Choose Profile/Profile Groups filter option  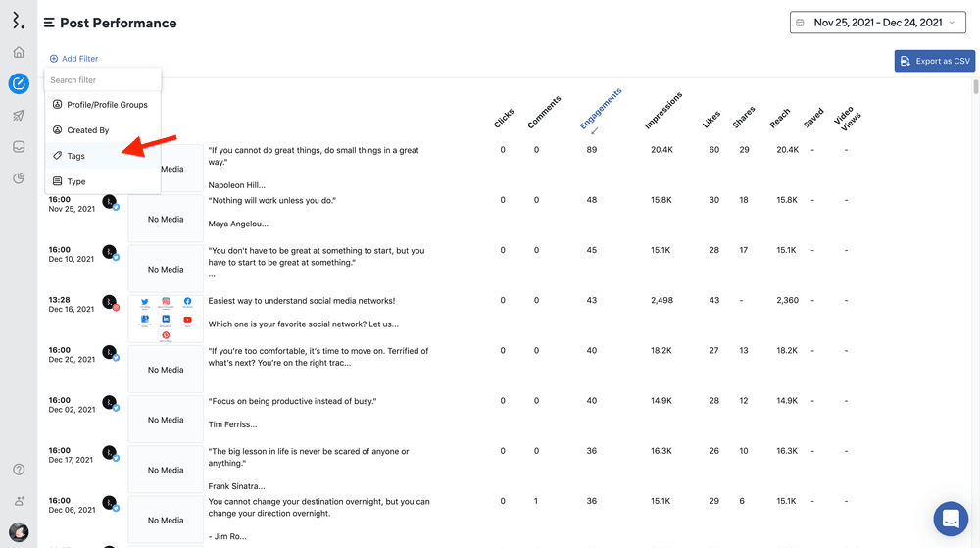tap(106, 105)
